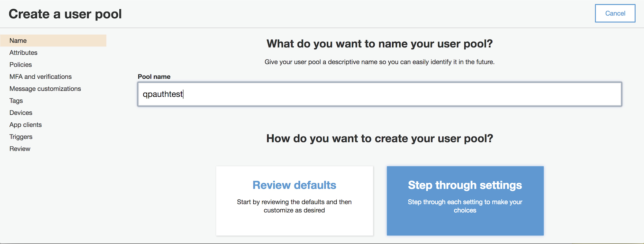
Task: Open the Tags step
Action: point(16,101)
